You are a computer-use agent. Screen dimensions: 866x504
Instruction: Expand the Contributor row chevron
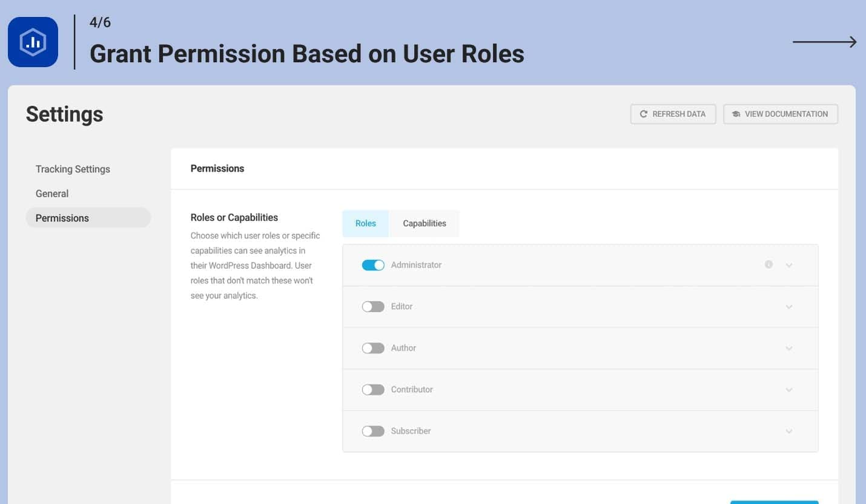(789, 390)
